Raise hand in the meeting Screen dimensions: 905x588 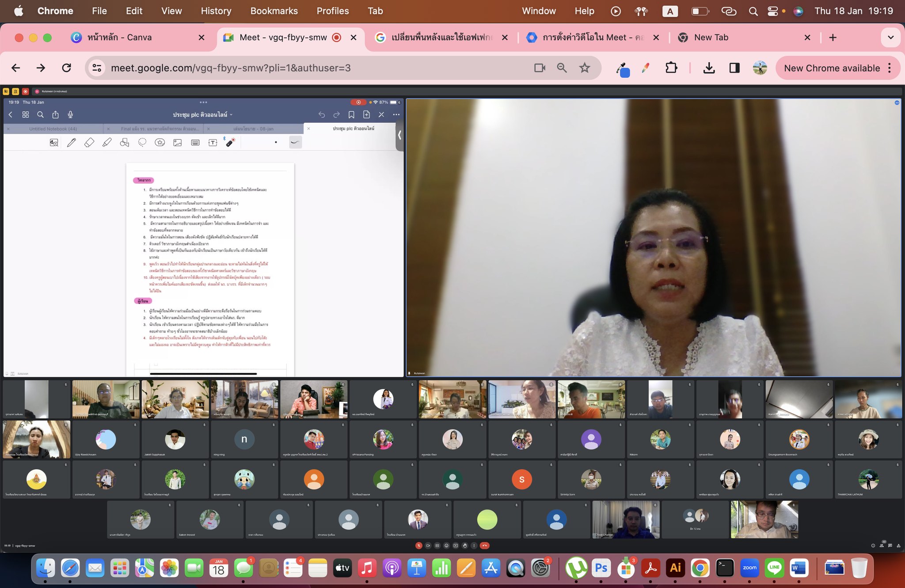point(465,546)
